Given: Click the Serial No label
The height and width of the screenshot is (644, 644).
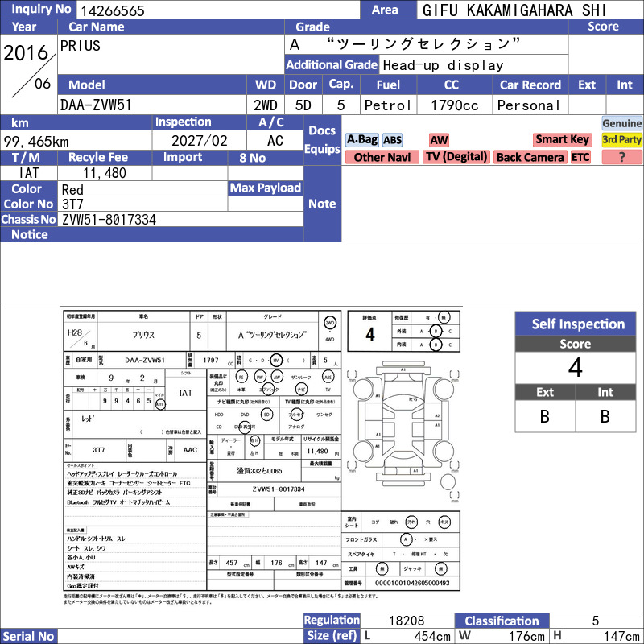Looking at the screenshot, I should [x=28, y=636].
